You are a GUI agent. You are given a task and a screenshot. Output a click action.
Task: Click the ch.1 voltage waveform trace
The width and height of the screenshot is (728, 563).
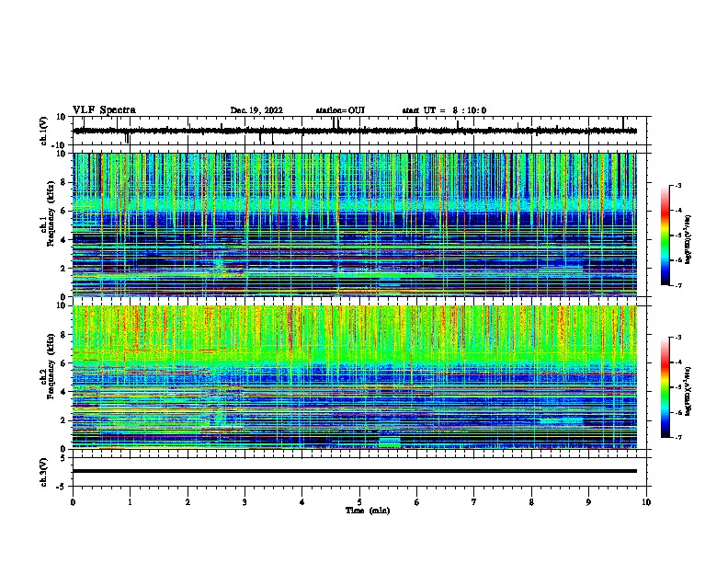click(355, 131)
